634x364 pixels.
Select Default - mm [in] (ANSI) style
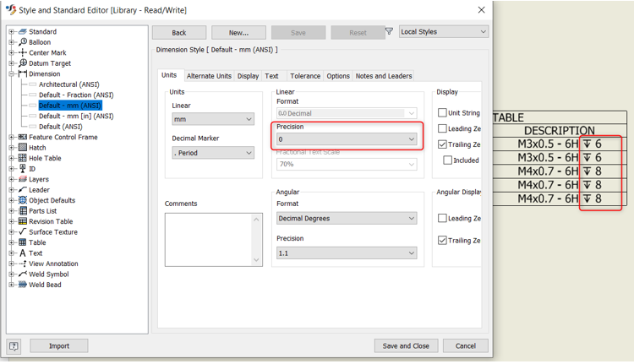point(76,116)
